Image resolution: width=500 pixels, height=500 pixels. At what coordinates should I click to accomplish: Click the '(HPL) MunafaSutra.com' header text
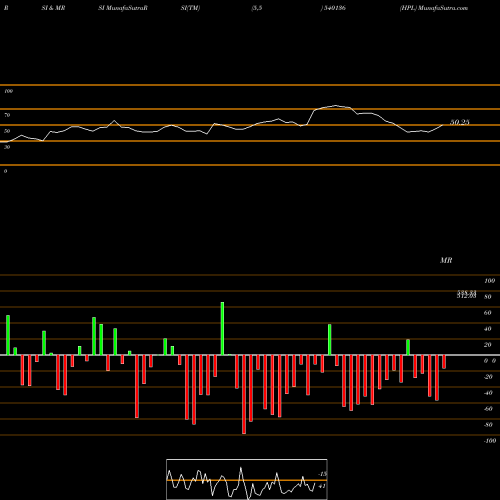pos(434,8)
